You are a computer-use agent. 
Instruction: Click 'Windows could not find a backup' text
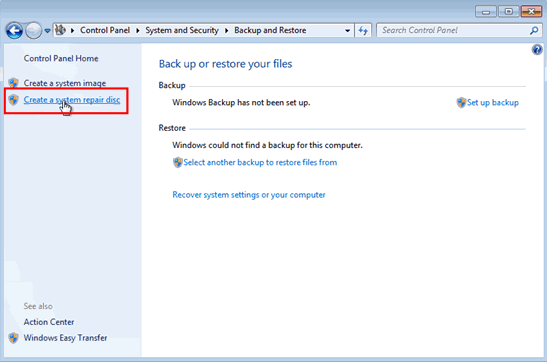pos(267,145)
